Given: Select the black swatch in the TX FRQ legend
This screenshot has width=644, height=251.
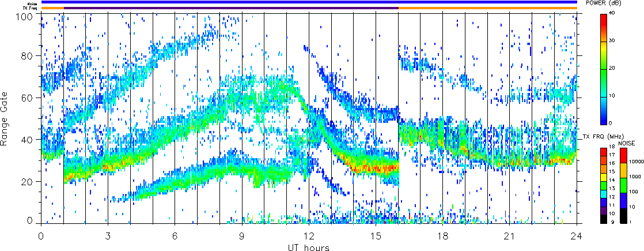Looking at the screenshot, I should click(x=603, y=219).
